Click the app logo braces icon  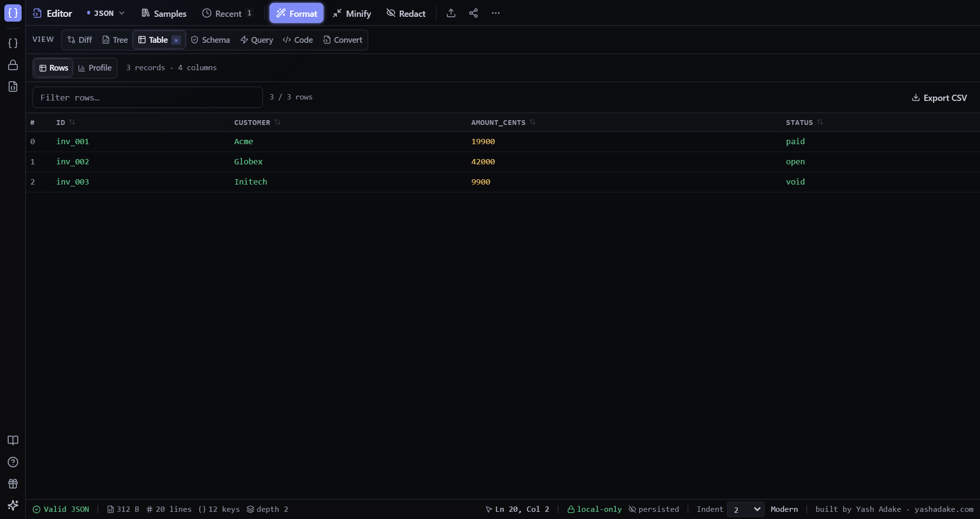pyautogui.click(x=13, y=13)
